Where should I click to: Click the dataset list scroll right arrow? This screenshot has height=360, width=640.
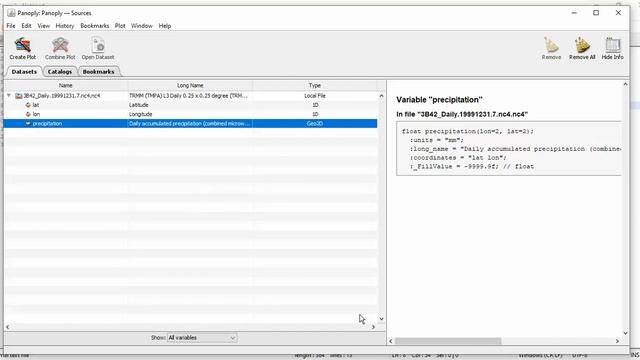373,327
